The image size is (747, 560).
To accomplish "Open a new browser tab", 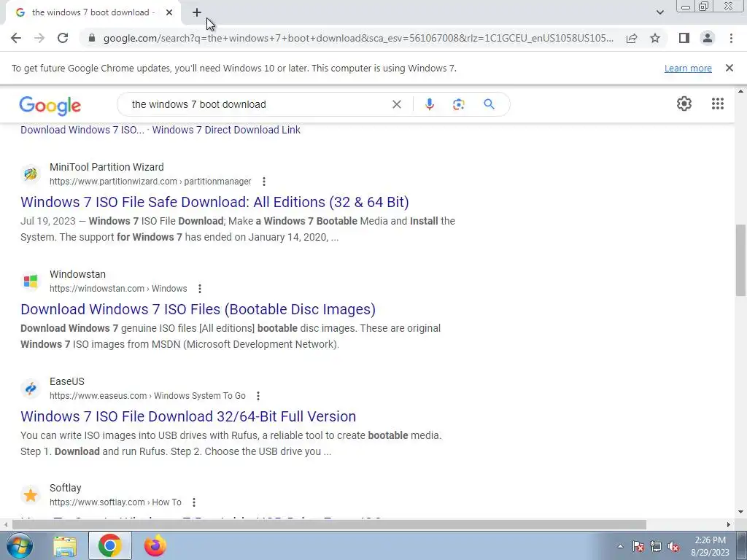I will pyautogui.click(x=197, y=12).
